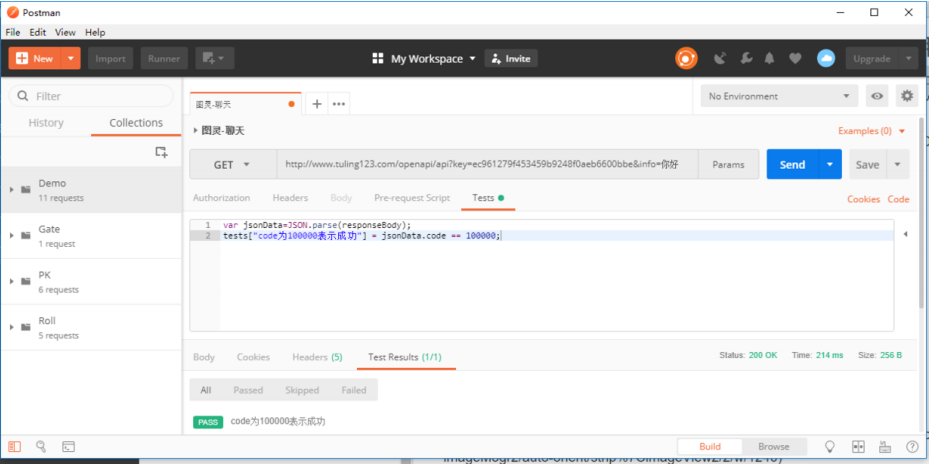Open the Pre-request Script tab

coord(412,198)
